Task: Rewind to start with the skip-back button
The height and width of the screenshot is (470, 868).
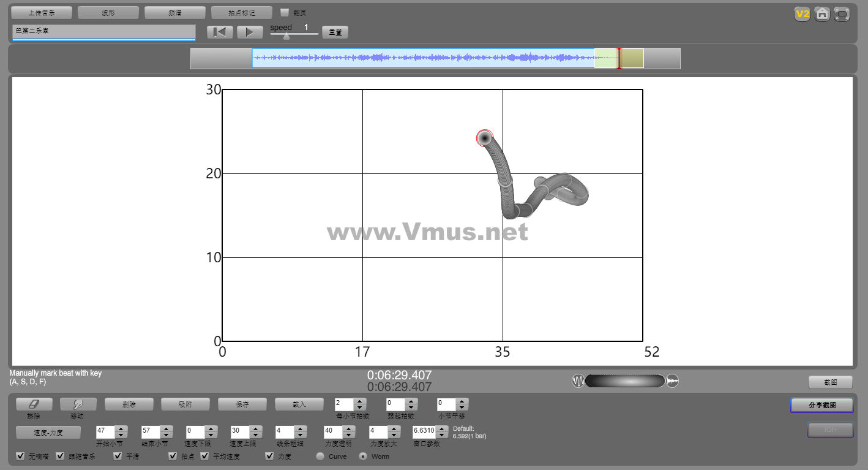Action: [x=220, y=32]
